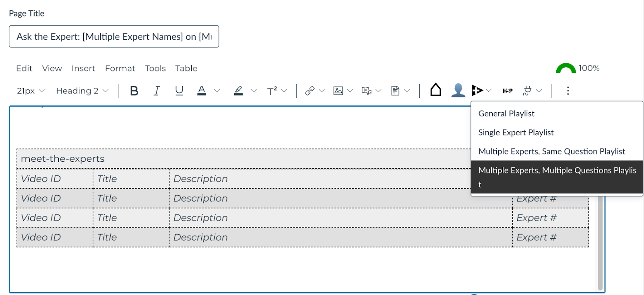
Task: Choose Multiple Experts, Same Question Playlist
Action: (x=557, y=151)
